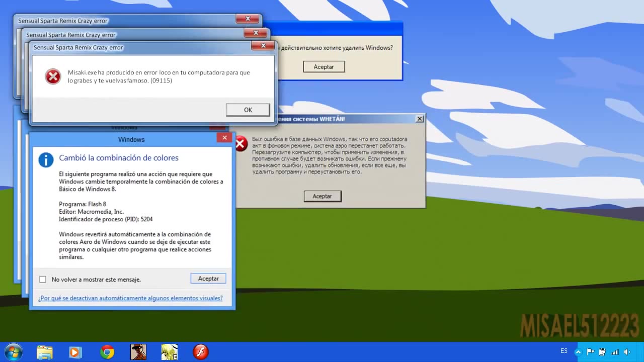Launch Windows Media Player from taskbar

pyautogui.click(x=75, y=352)
